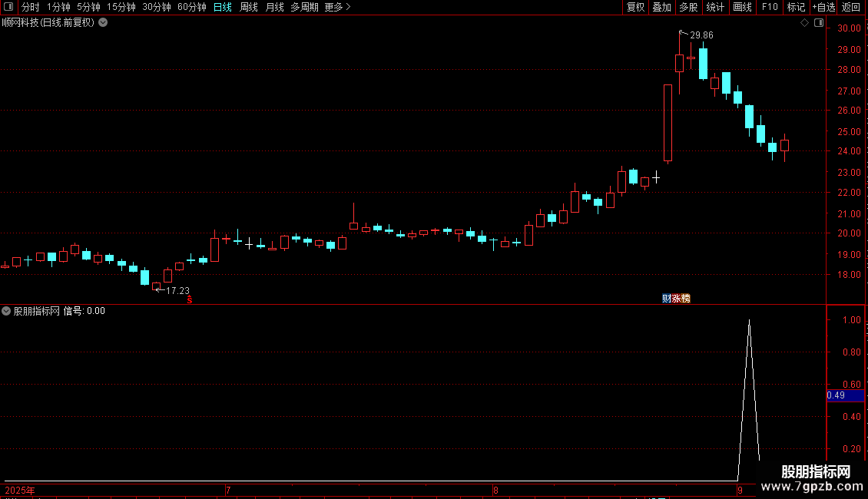Toggle the panel icon next to the diamond

tap(819, 23)
